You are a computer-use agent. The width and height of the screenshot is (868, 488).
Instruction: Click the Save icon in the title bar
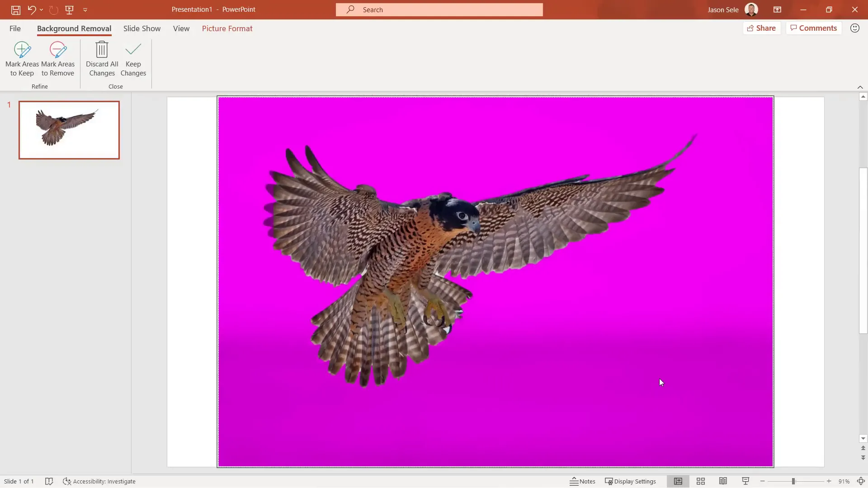coord(15,9)
